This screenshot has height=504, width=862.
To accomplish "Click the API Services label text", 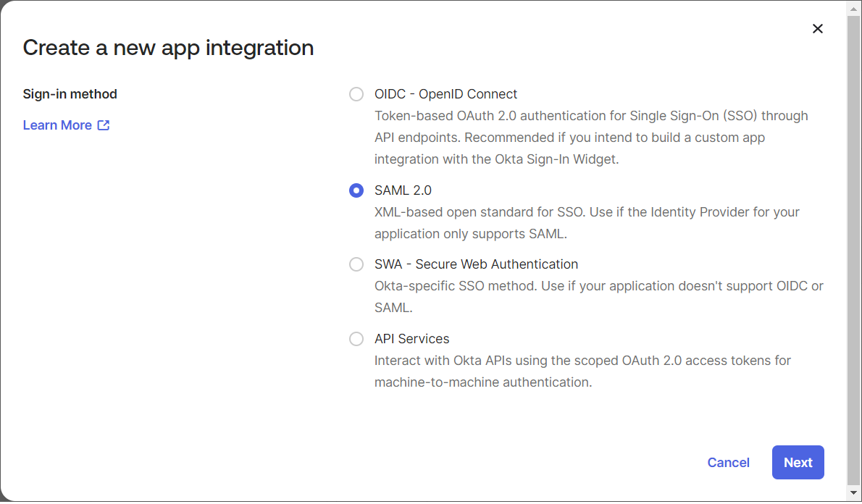I will point(411,339).
